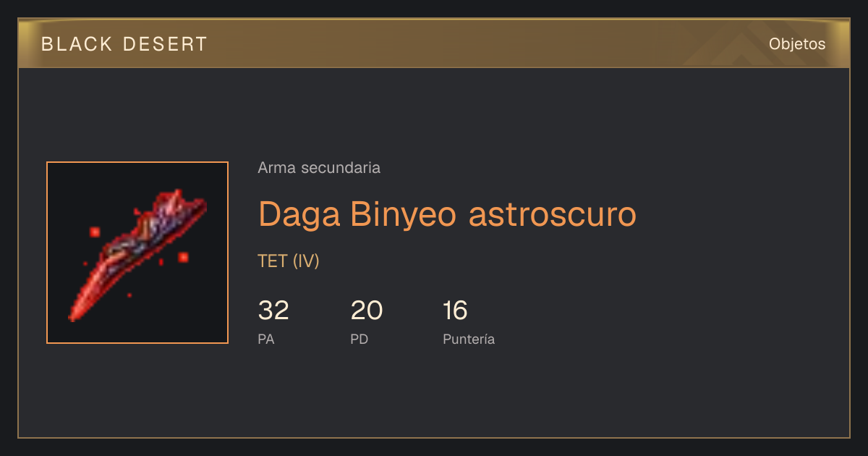
Task: Click the PA stat label
Action: click(266, 339)
